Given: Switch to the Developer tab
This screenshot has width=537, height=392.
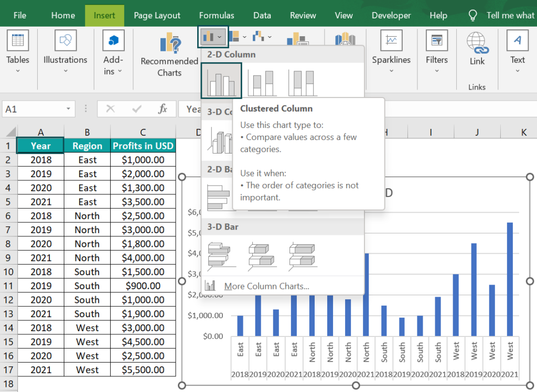Looking at the screenshot, I should pos(391,15).
